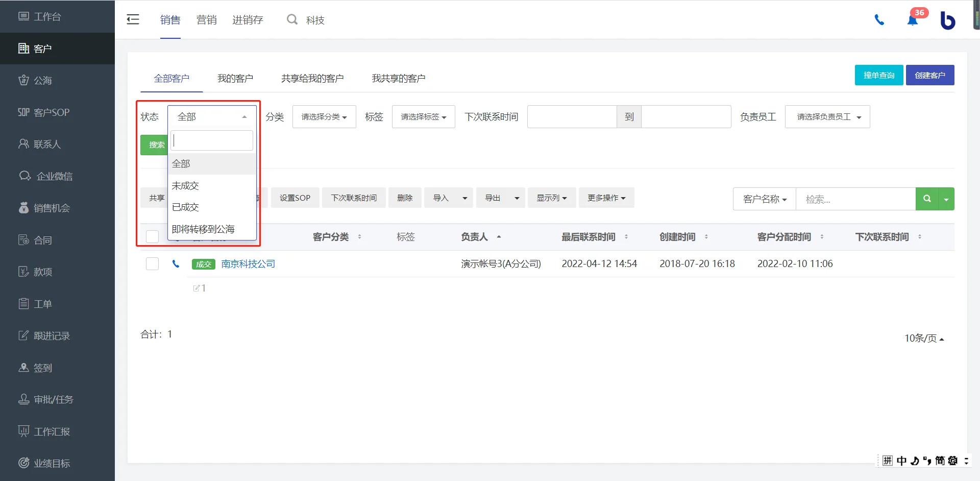Screen dimensions: 980x481
Task: Open 合同 in the sidebar
Action: click(x=57, y=240)
